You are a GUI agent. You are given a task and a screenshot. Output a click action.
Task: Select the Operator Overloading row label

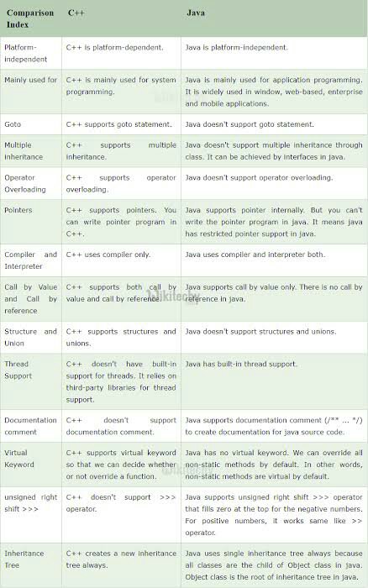[24, 183]
